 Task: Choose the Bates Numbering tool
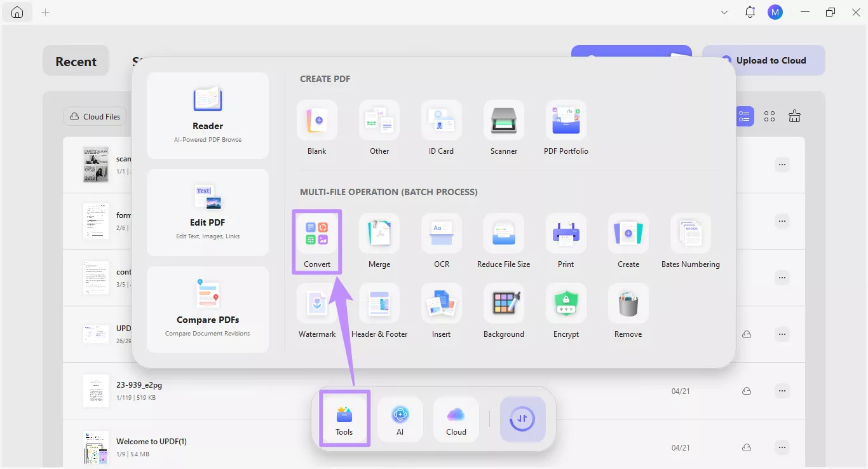(690, 241)
